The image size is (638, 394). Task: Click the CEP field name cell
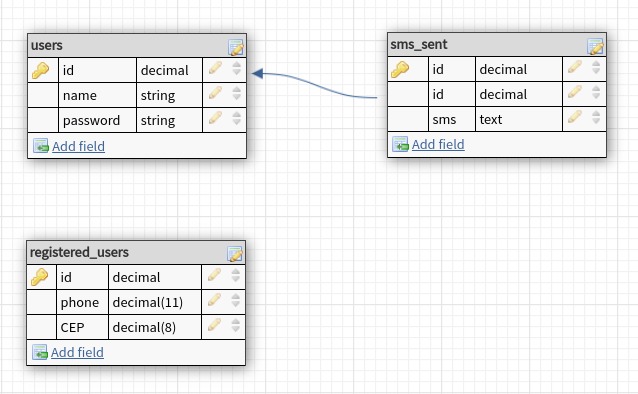click(83, 327)
